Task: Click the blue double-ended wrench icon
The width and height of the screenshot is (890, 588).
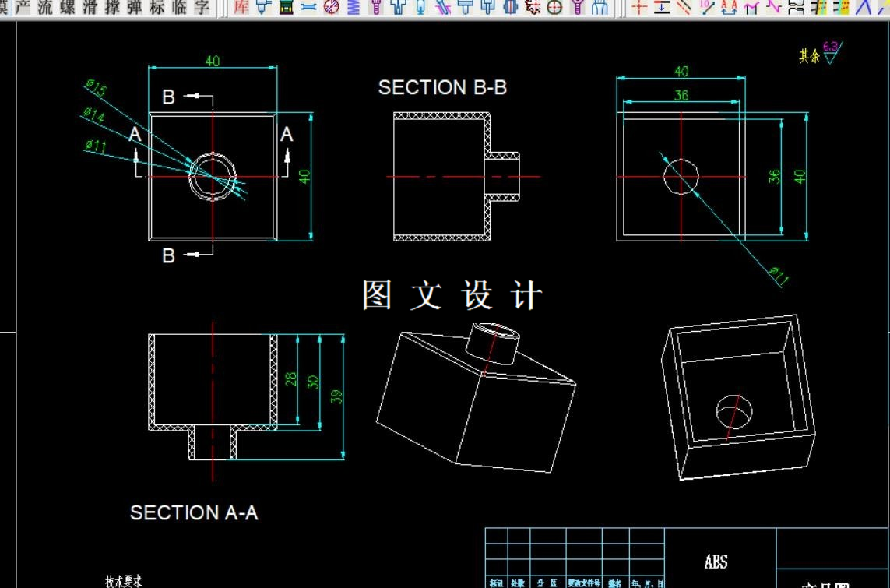Action: 309,7
